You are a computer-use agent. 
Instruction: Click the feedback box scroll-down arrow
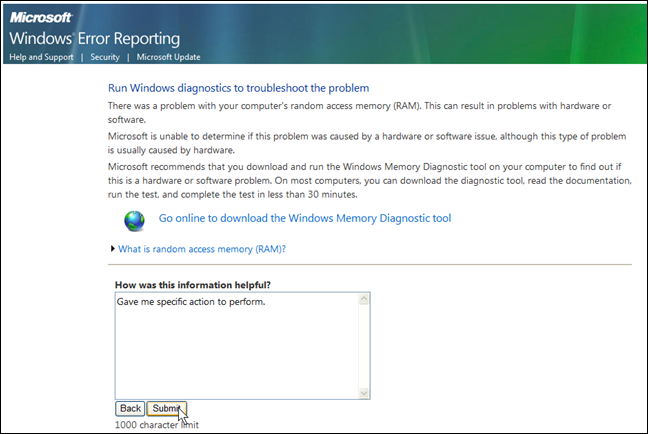point(364,393)
